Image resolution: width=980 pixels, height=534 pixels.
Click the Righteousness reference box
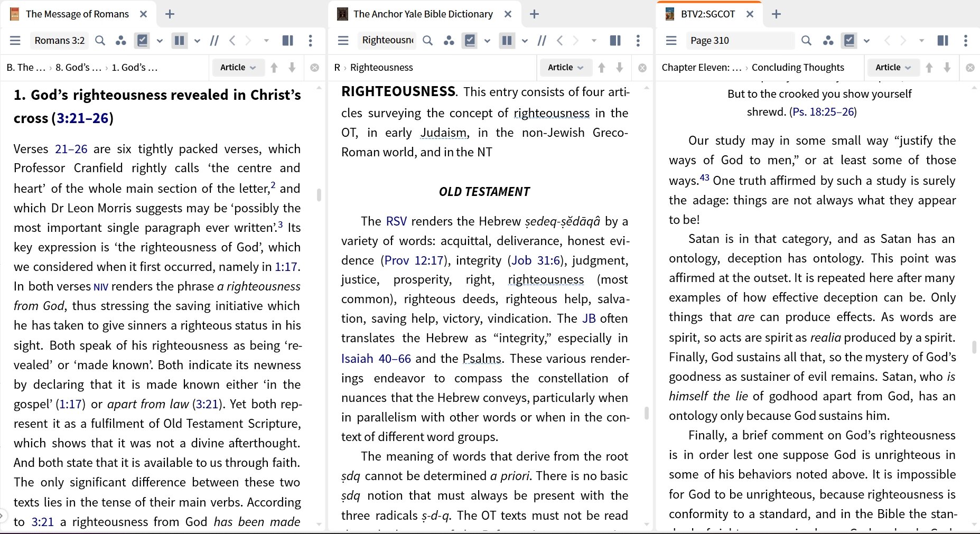coord(387,41)
